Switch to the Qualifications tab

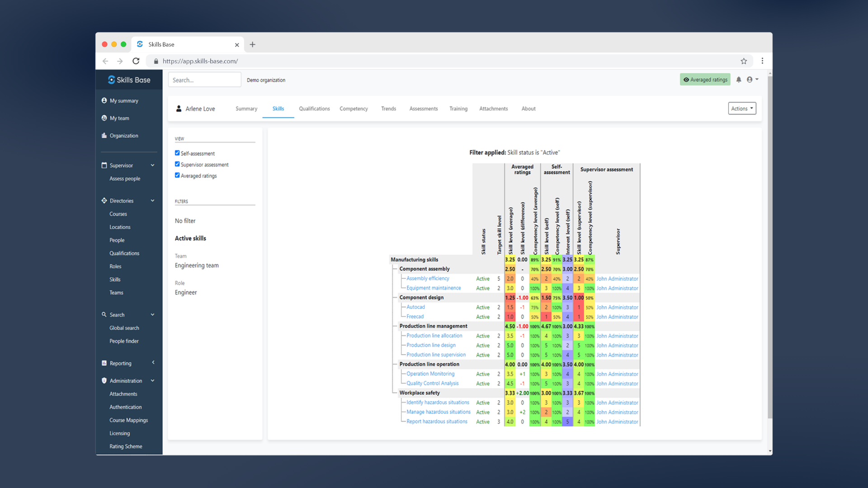click(314, 108)
